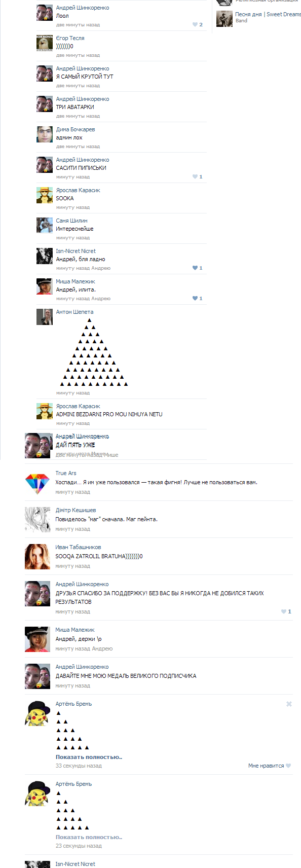The width and height of the screenshot is (301, 868).
Task: Expand the second 'Показать полностью..' comment by Артём Бремь
Action: (x=89, y=837)
